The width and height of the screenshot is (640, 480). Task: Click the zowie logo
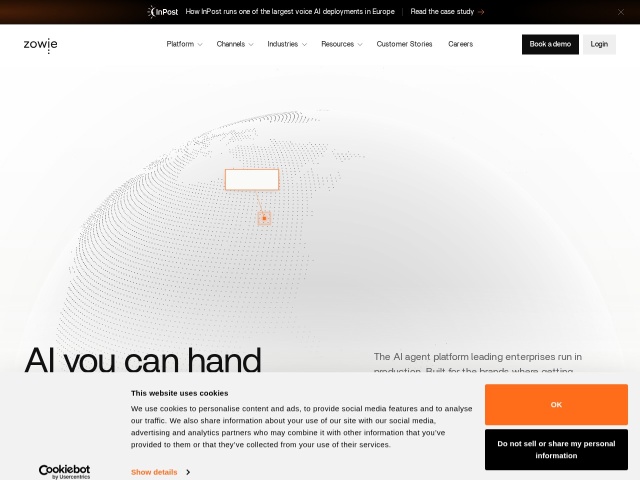point(40,45)
